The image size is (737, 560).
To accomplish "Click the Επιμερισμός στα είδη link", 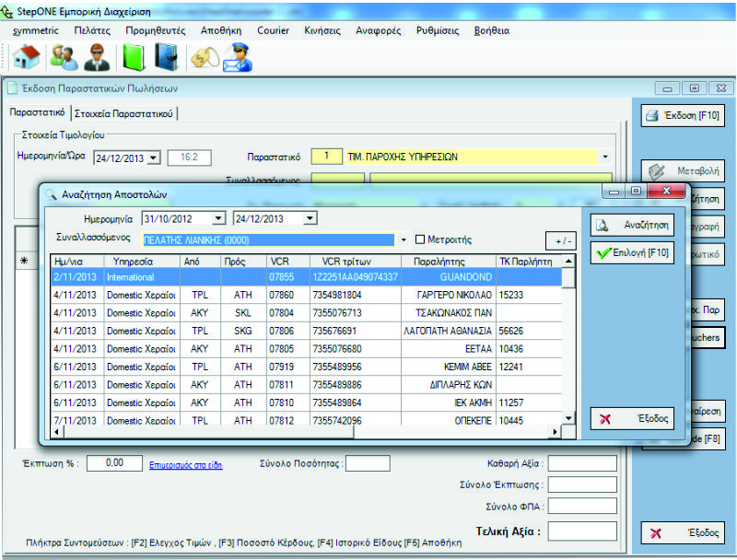I will (185, 465).
